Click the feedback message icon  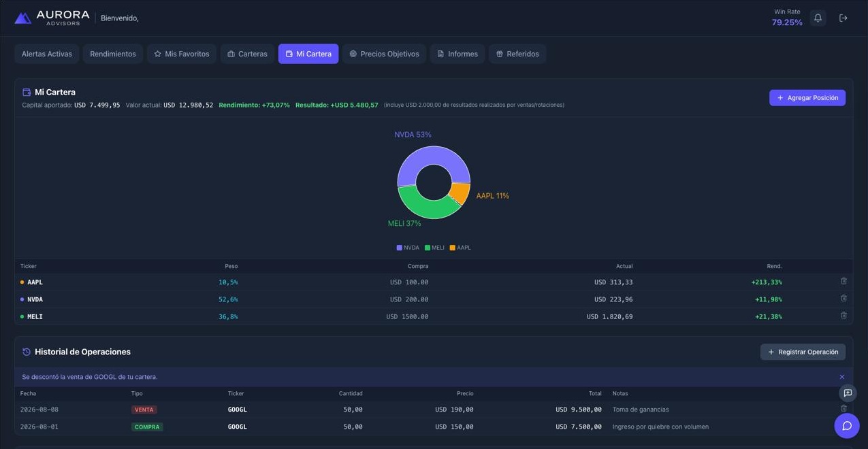coord(848,393)
